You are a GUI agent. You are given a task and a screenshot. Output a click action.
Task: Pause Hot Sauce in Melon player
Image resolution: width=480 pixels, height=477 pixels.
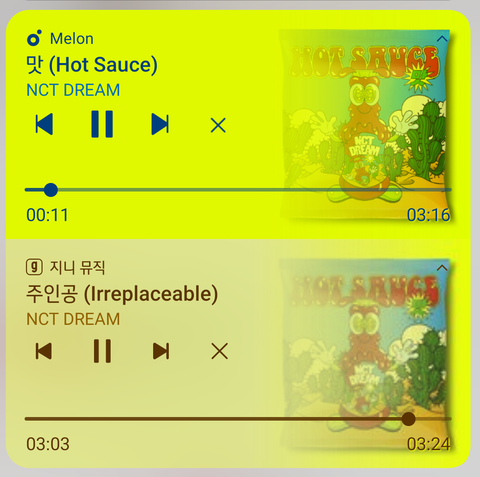(x=102, y=124)
